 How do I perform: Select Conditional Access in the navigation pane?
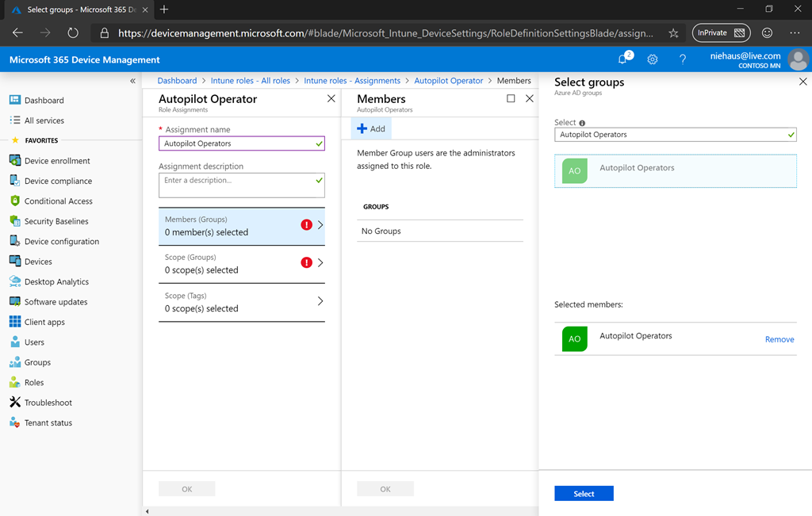tap(59, 201)
